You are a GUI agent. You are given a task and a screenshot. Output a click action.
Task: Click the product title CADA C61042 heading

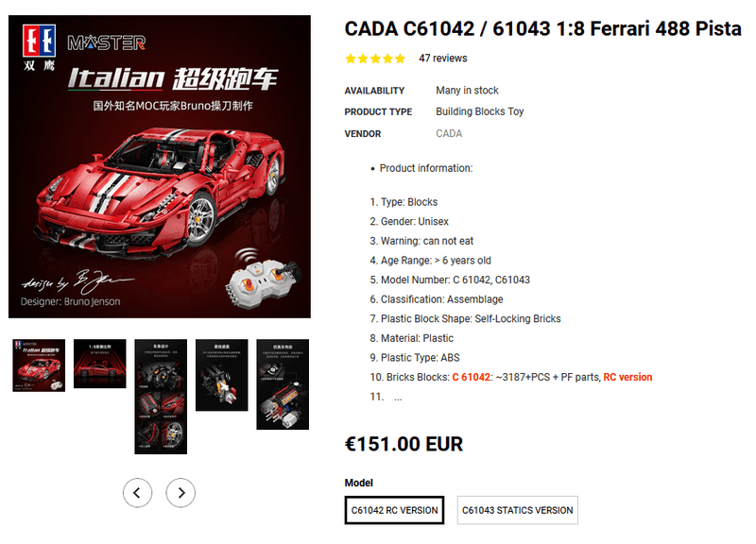(542, 28)
